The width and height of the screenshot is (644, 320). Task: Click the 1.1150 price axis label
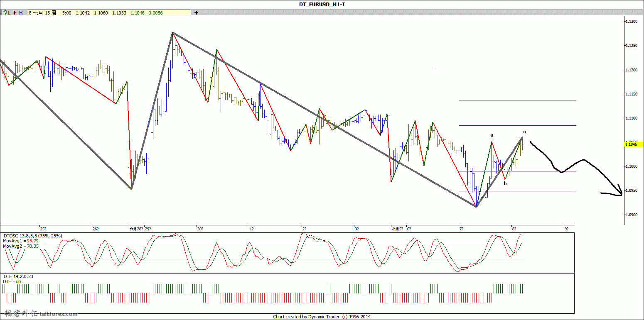pos(632,94)
